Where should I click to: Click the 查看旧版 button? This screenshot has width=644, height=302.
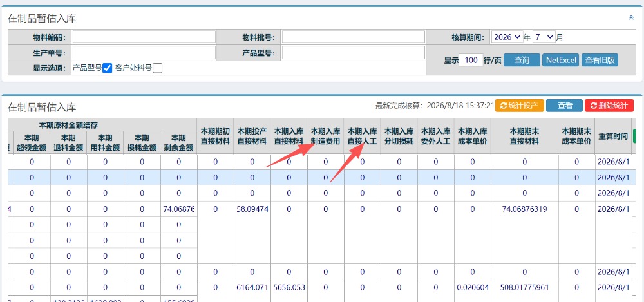point(600,61)
